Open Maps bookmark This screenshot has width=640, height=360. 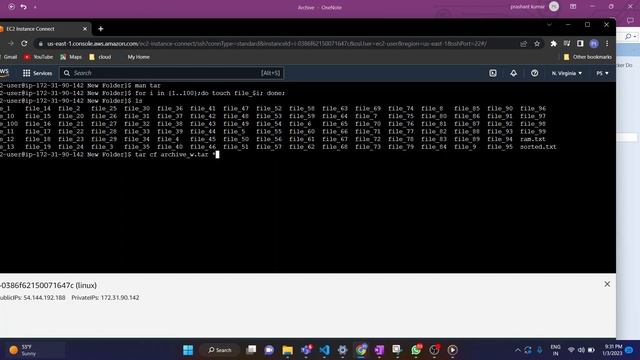[71, 57]
